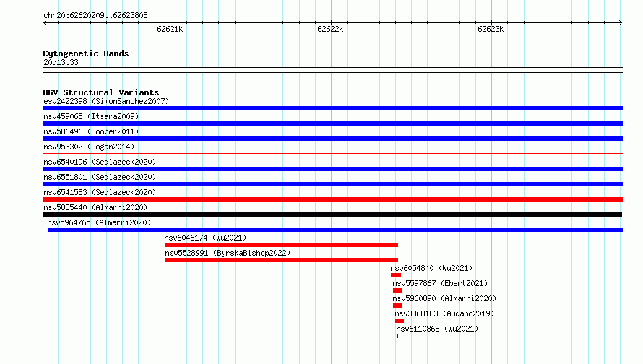Open the nsv5885440 (Almarri2020) label

pyautogui.click(x=95, y=207)
